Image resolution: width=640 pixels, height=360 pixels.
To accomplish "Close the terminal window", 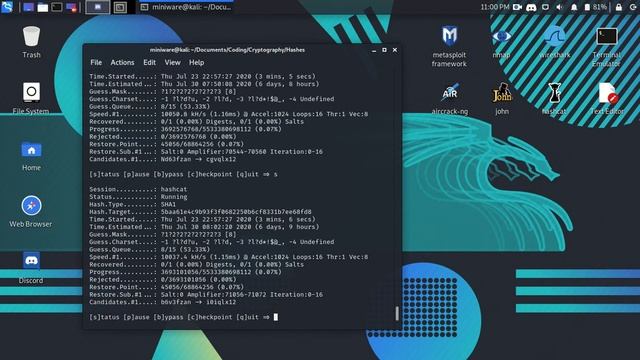I will pyautogui.click(x=395, y=50).
